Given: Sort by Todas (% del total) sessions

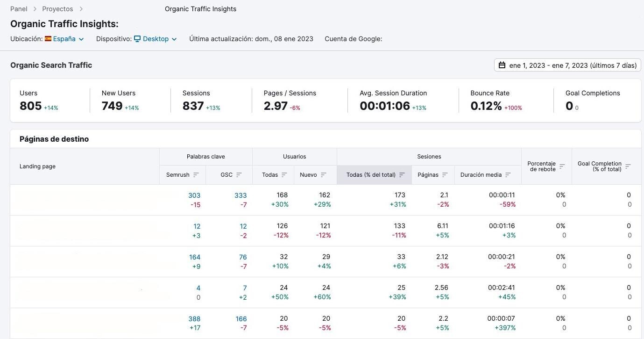Looking at the screenshot, I should 402,174.
